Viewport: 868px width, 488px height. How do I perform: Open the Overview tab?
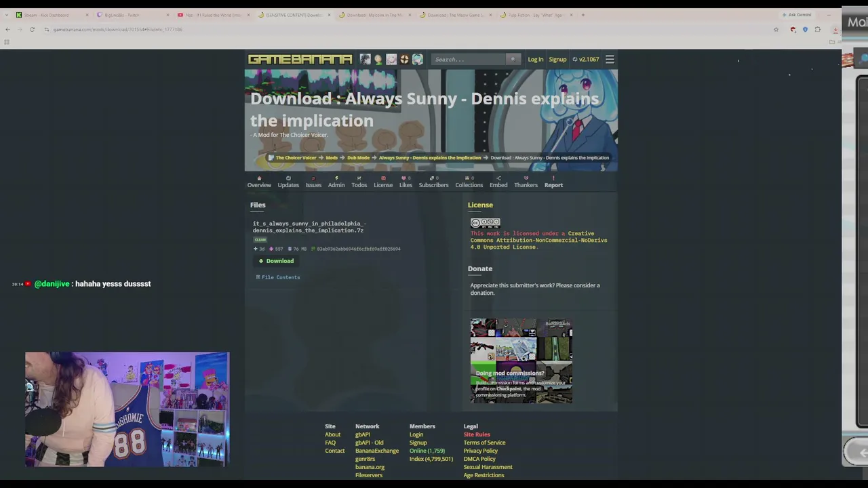tap(259, 182)
